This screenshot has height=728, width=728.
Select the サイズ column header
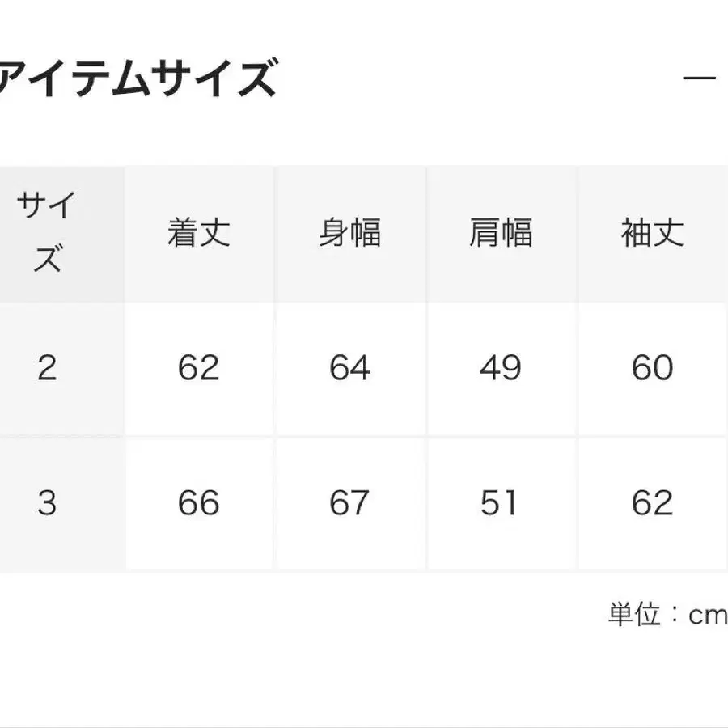coord(48,234)
